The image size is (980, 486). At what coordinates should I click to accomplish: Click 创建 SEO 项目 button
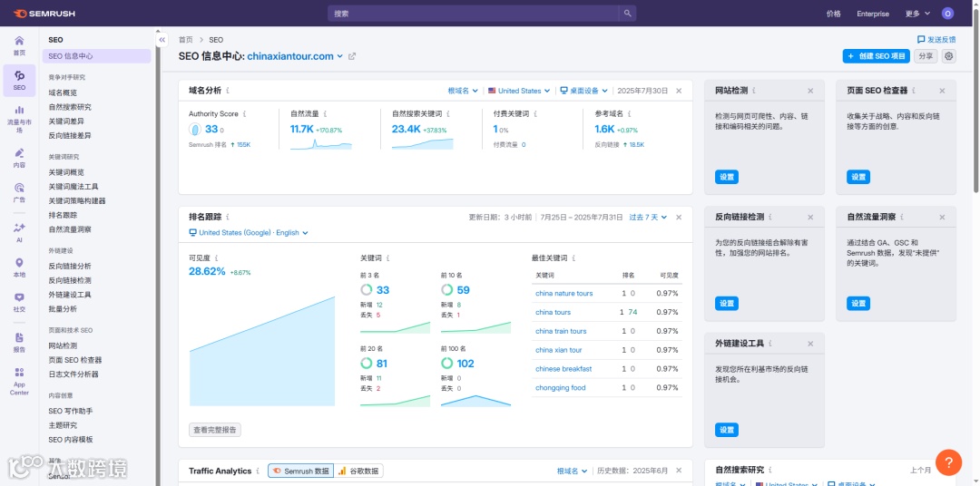coord(876,56)
